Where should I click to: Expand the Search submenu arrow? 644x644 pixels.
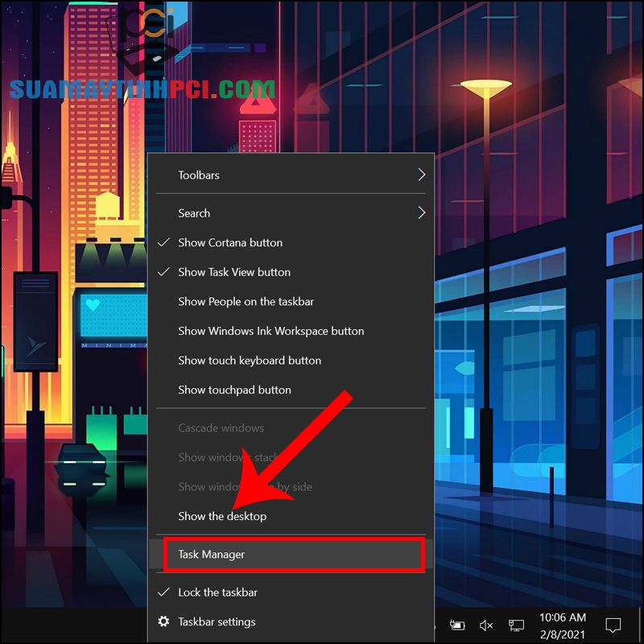[420, 213]
